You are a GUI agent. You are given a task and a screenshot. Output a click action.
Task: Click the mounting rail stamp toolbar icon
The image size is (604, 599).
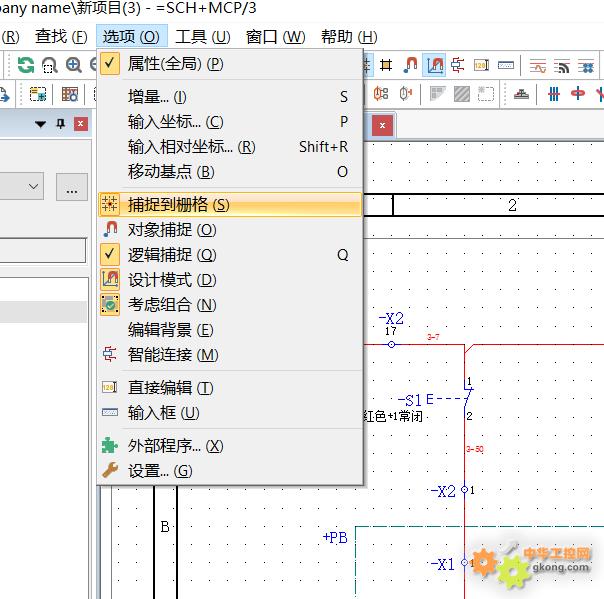point(521,94)
